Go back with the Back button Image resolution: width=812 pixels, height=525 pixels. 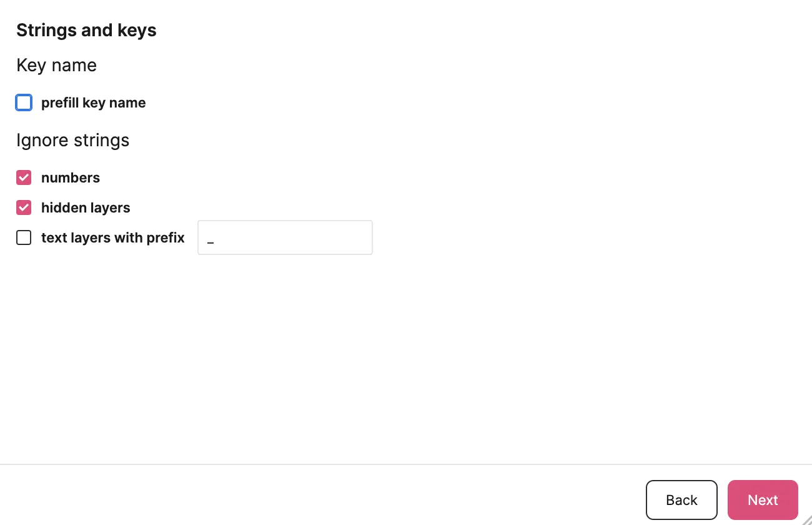[x=681, y=500]
